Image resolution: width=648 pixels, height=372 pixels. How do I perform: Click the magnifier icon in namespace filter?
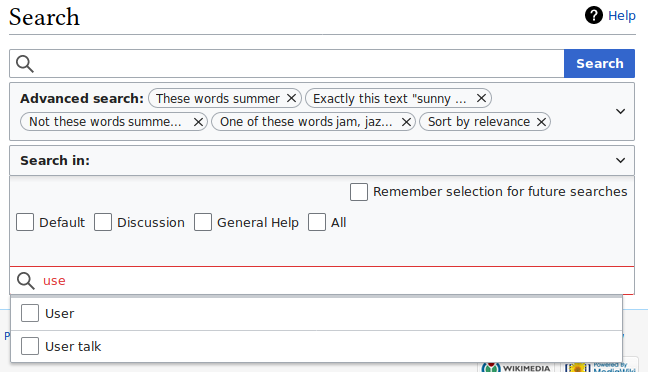26,281
